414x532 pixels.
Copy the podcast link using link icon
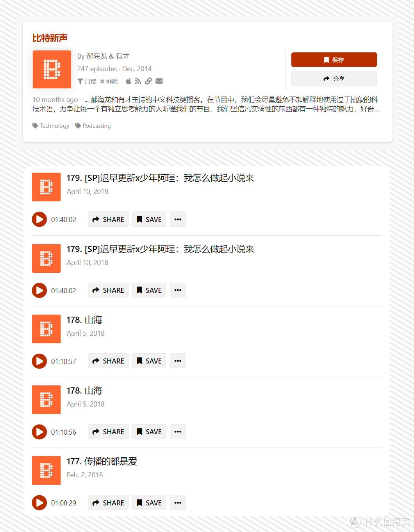tap(148, 81)
